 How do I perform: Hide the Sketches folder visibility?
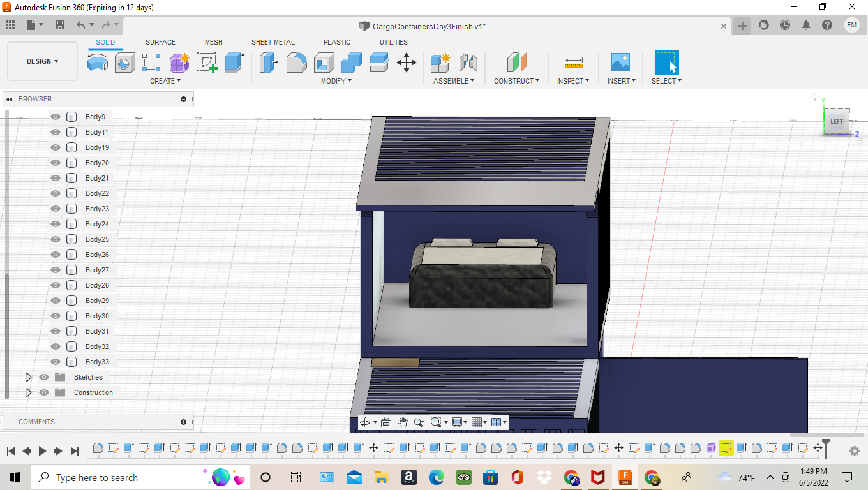(x=44, y=377)
